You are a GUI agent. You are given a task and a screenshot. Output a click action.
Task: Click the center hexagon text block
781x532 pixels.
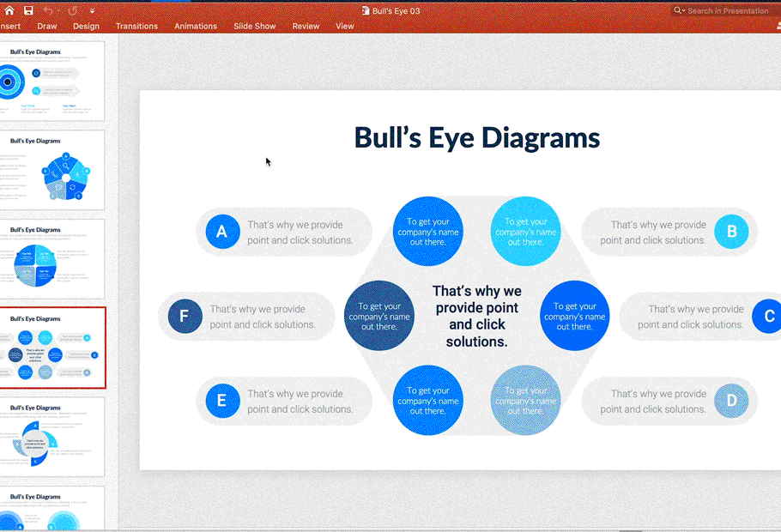[476, 317]
